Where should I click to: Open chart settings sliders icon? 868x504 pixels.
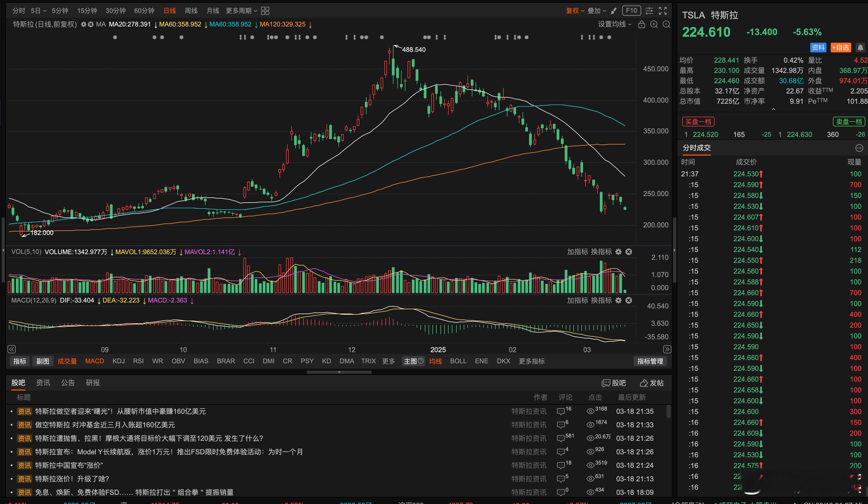click(x=649, y=11)
